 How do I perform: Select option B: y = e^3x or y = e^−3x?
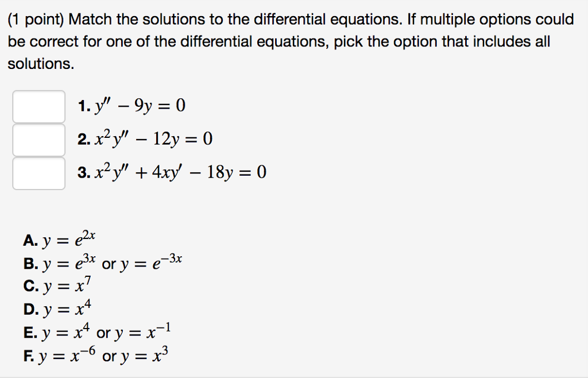click(x=103, y=263)
